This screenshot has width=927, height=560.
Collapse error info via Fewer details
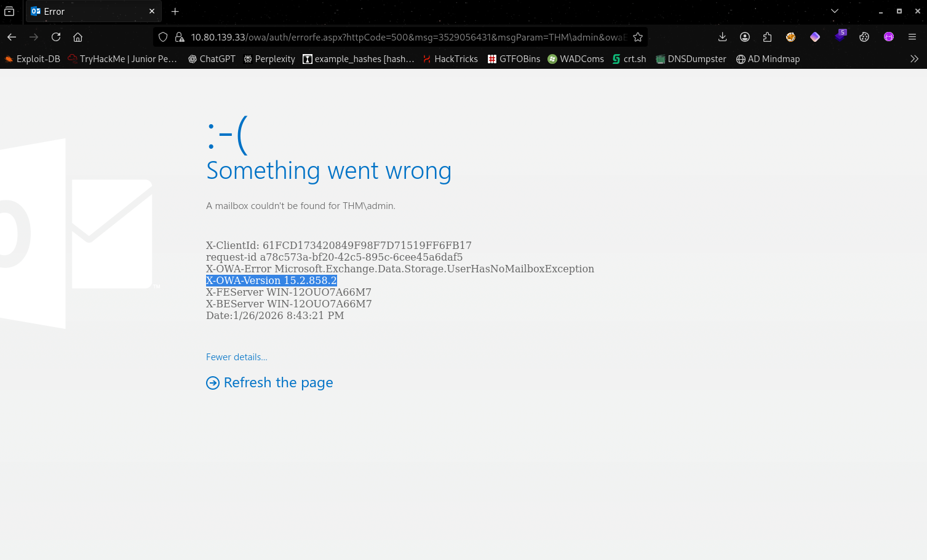[x=236, y=357]
